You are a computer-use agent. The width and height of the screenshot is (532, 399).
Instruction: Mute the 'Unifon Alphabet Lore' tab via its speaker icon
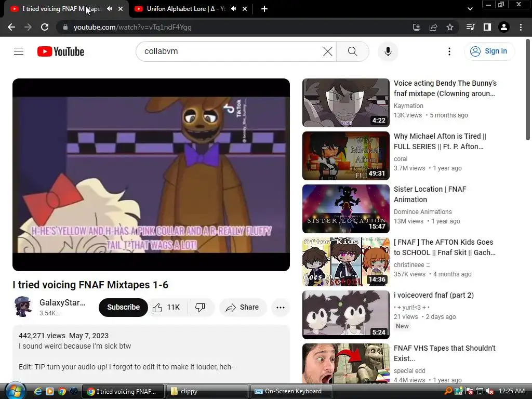(x=234, y=9)
